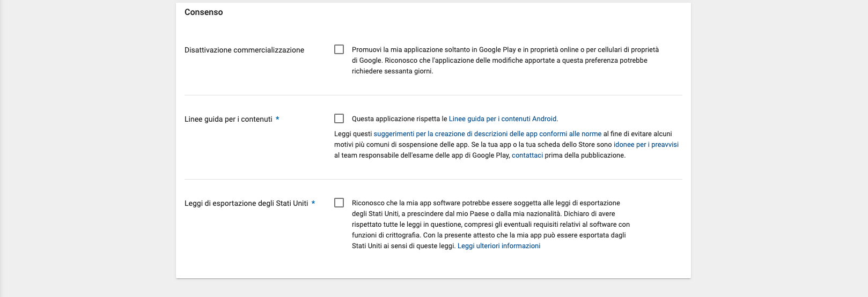Viewport: 868px width, 297px height.
Task: Click the Promuovi la mia applicazione description text
Action: pos(505,61)
